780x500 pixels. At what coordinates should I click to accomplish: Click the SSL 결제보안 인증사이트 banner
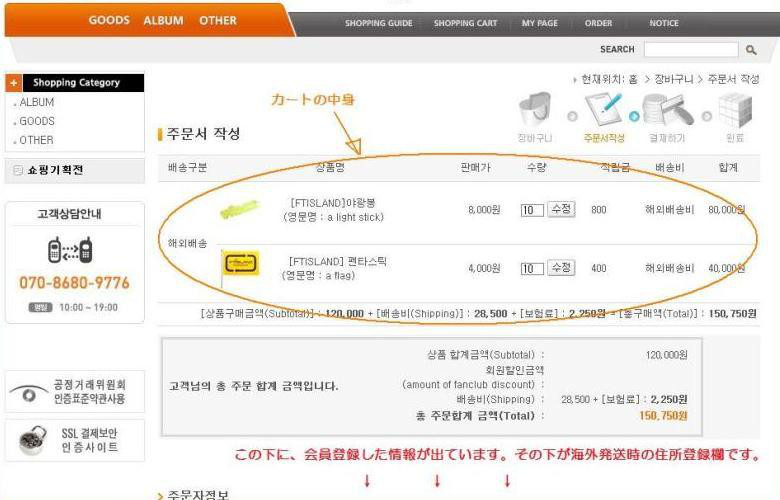point(75,440)
